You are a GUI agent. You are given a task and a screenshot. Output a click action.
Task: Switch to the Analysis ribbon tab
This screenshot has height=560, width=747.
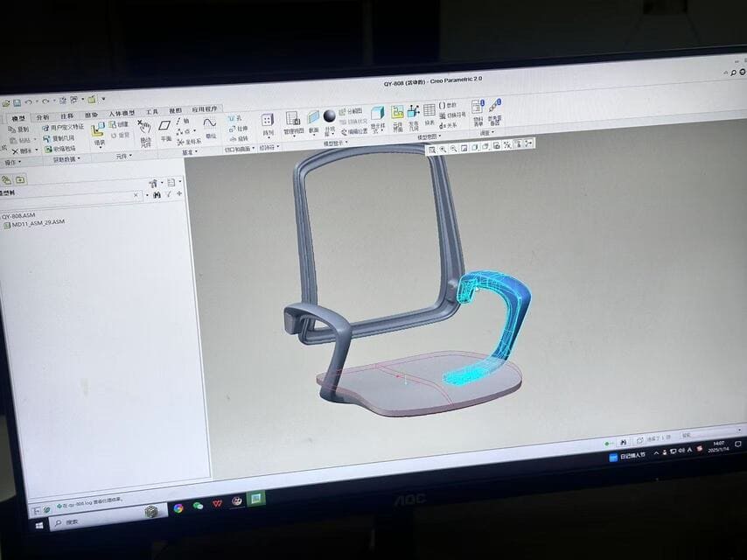pos(43,116)
